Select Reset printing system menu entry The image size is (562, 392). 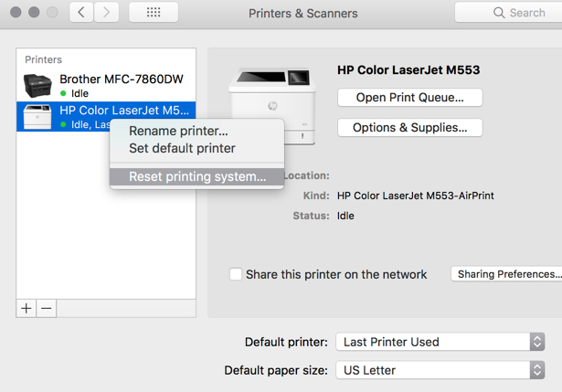pos(197,176)
